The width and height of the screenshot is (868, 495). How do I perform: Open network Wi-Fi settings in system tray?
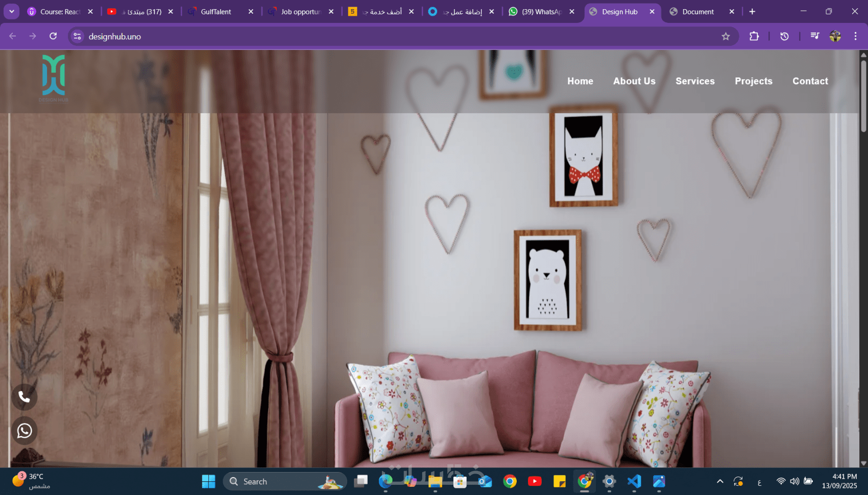click(781, 481)
